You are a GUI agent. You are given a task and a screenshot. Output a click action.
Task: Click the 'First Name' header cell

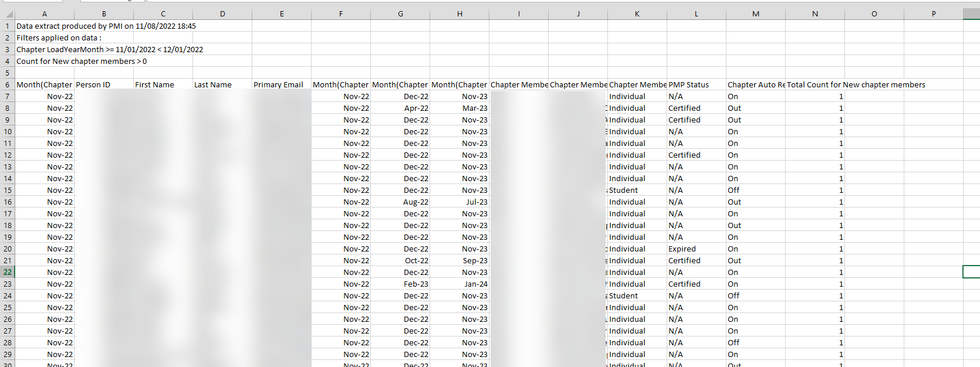click(x=163, y=84)
